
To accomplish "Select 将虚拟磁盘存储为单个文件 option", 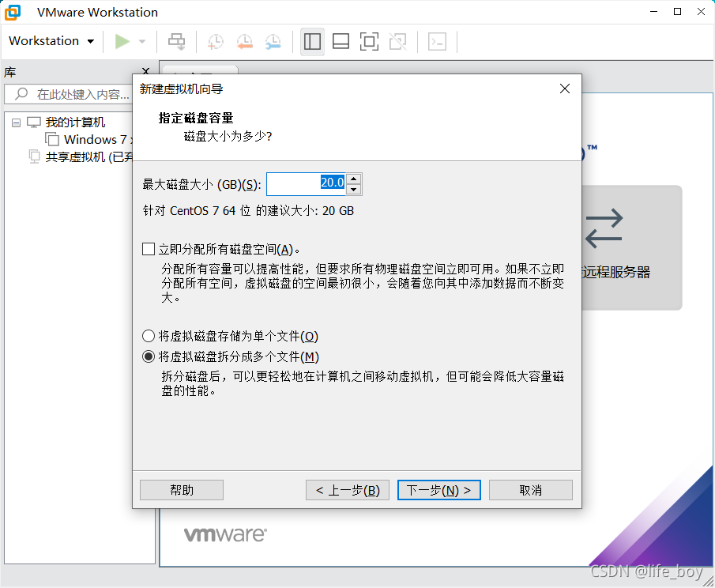I will pyautogui.click(x=149, y=336).
